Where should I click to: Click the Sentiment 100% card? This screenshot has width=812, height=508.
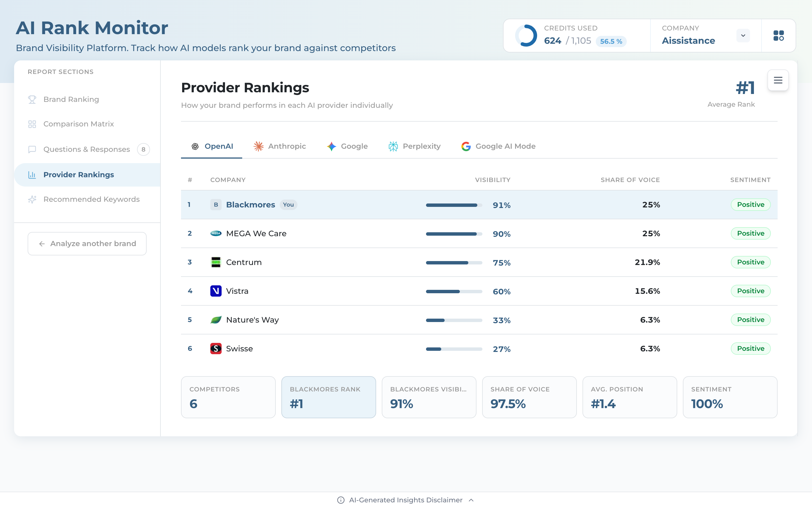(730, 397)
